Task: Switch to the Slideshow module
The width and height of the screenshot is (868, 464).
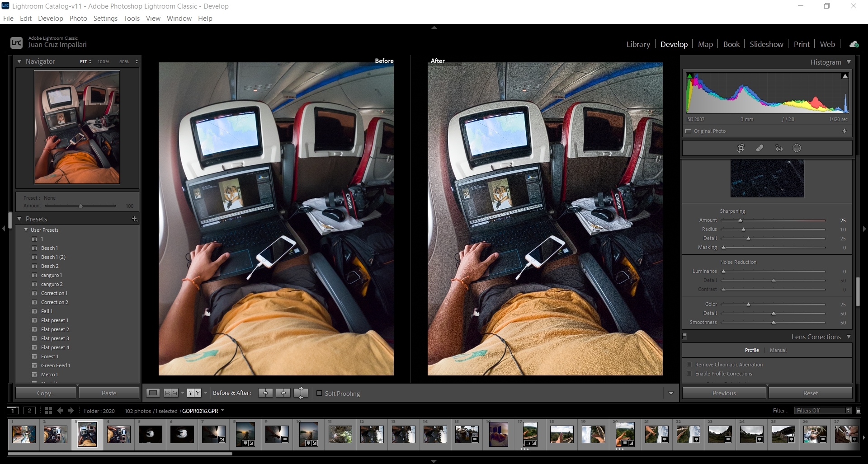Action: tap(766, 44)
